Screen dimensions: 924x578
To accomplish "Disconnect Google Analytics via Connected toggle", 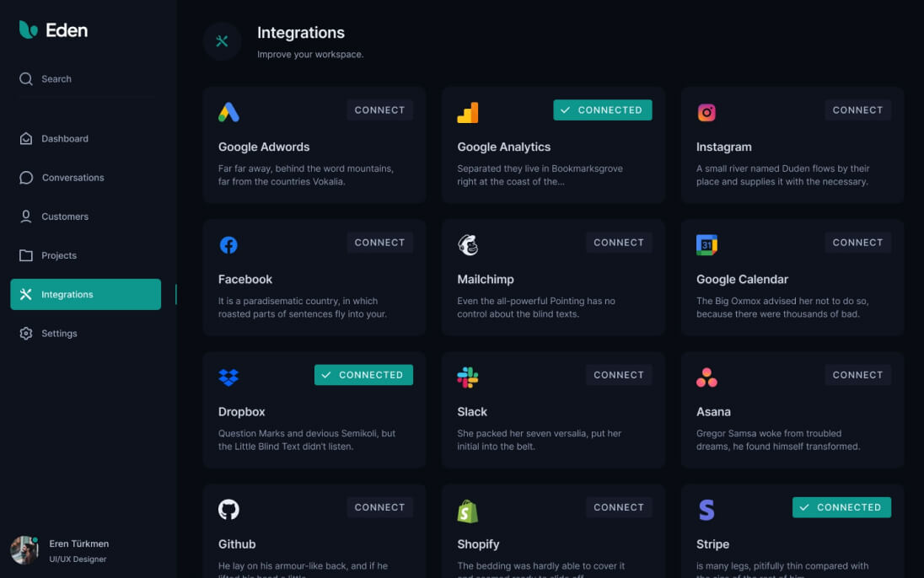I will pyautogui.click(x=602, y=110).
